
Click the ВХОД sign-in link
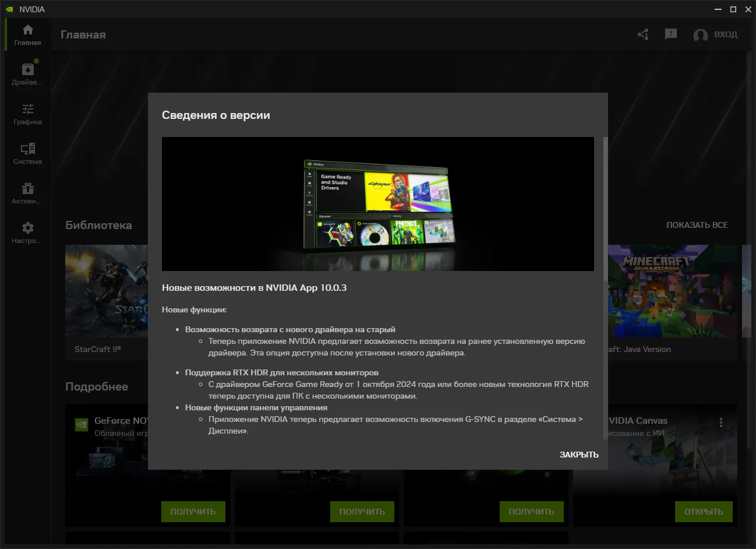[726, 34]
